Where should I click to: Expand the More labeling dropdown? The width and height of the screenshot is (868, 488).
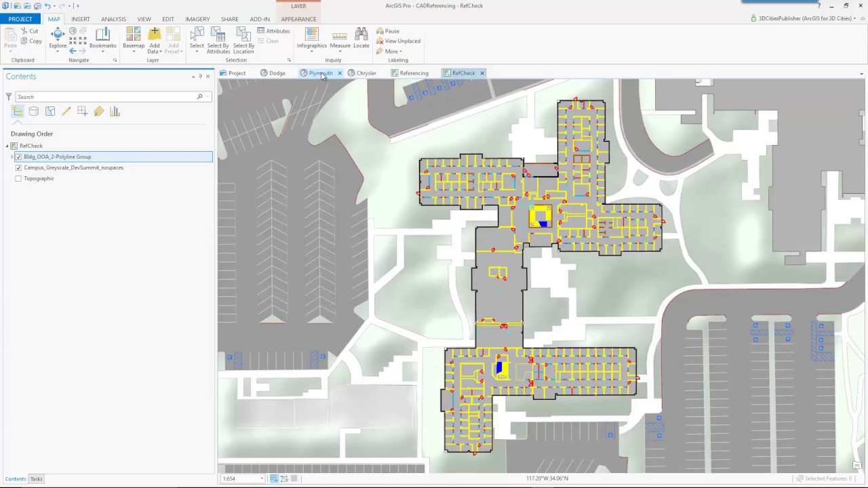point(389,52)
